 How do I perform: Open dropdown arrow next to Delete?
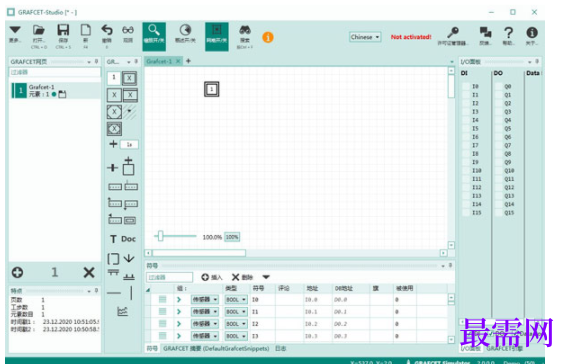(266, 277)
